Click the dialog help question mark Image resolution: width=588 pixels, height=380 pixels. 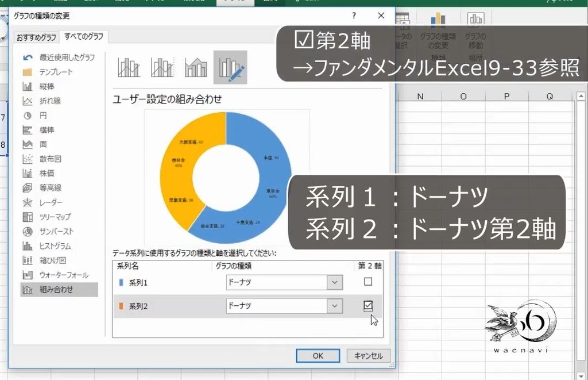click(x=354, y=16)
